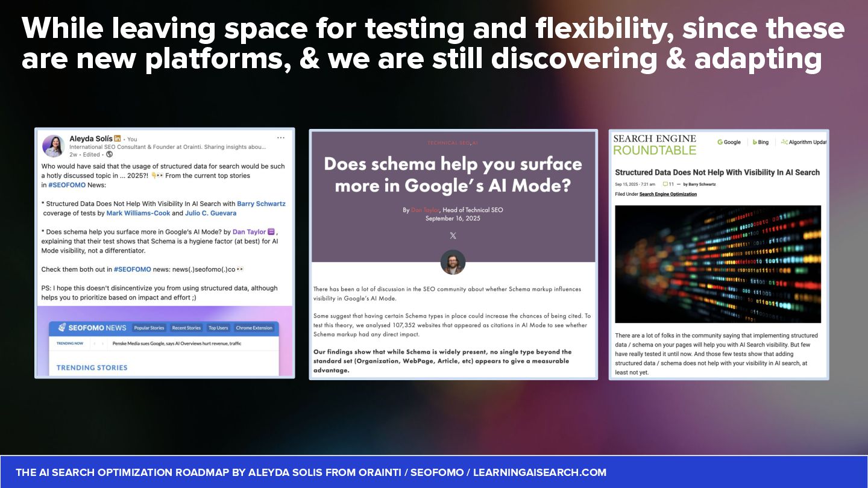The width and height of the screenshot is (868, 488).
Task: Open Dan Taylor mention in LinkedIn post
Action: pyautogui.click(x=249, y=232)
